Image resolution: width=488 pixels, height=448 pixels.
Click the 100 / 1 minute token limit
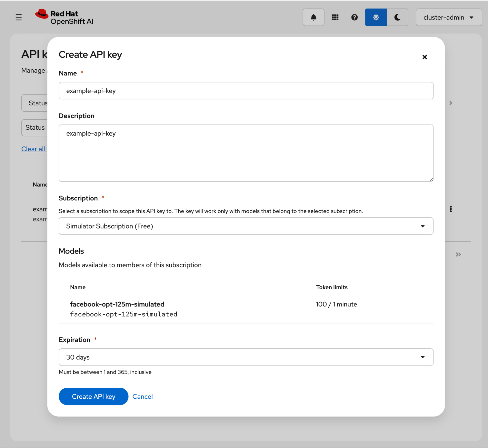tap(336, 304)
